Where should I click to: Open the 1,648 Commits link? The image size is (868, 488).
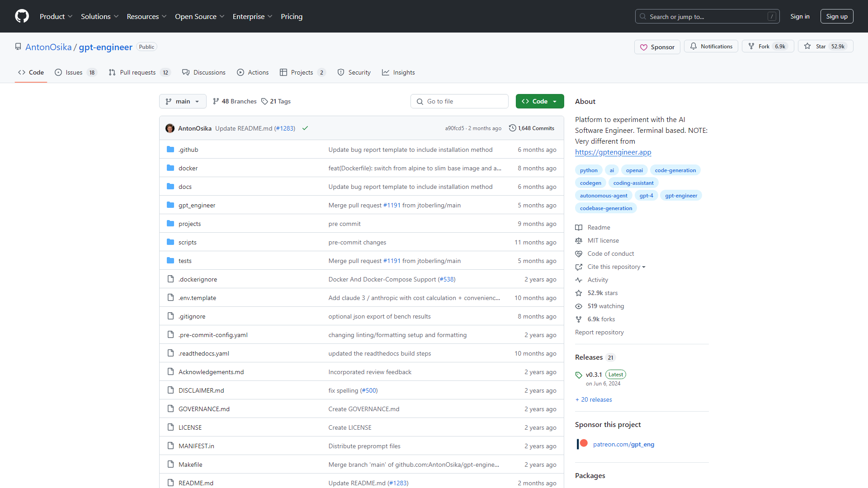tap(532, 128)
